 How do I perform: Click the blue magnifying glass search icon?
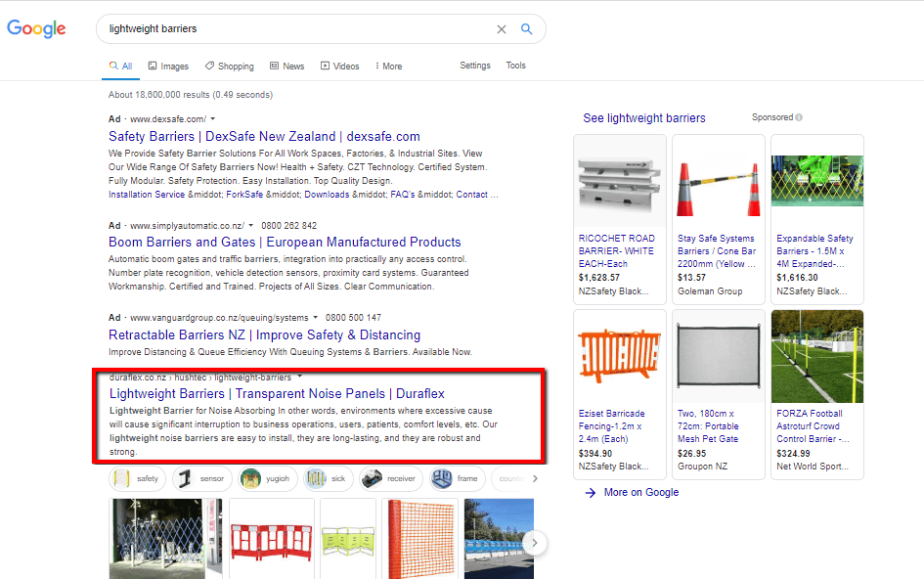coord(526,29)
